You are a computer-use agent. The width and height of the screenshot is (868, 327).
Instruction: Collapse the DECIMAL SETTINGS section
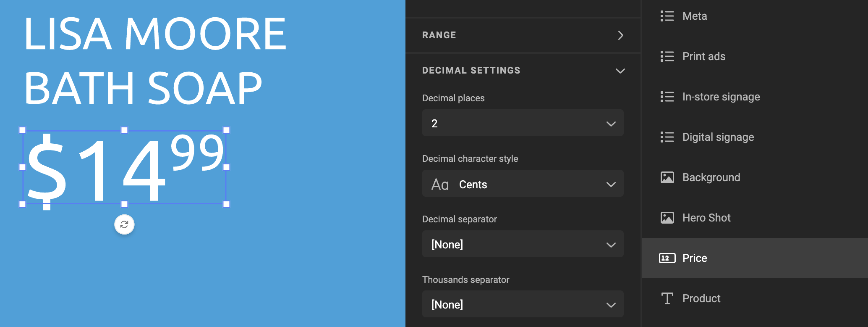[x=523, y=71]
